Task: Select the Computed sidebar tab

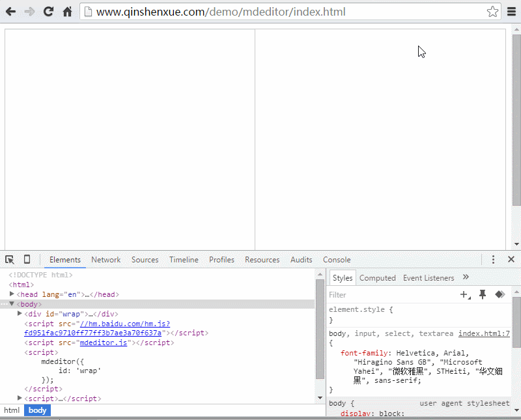Action: click(378, 278)
